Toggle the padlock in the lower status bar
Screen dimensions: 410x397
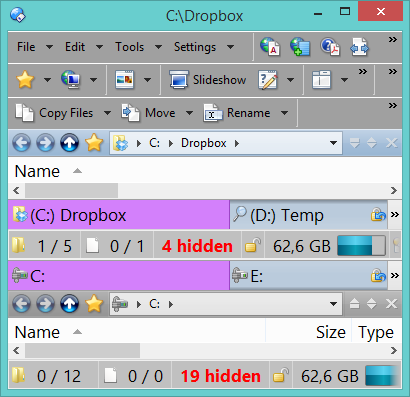click(281, 376)
